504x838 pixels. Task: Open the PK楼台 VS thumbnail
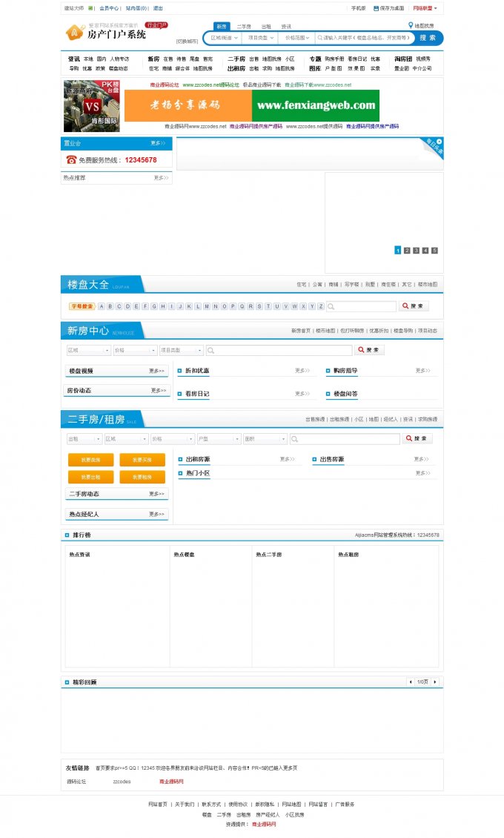[92, 106]
